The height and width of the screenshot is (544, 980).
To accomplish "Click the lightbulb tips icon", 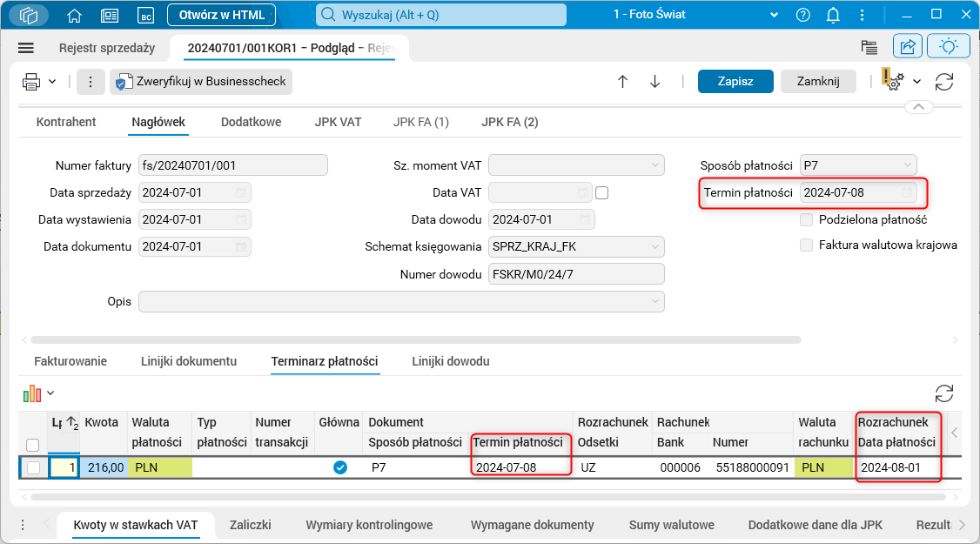I will (948, 46).
